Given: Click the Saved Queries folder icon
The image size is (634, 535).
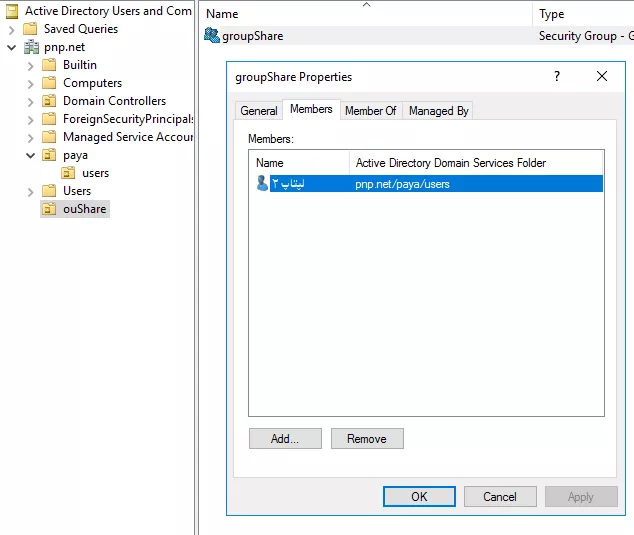Looking at the screenshot, I should pos(30,29).
